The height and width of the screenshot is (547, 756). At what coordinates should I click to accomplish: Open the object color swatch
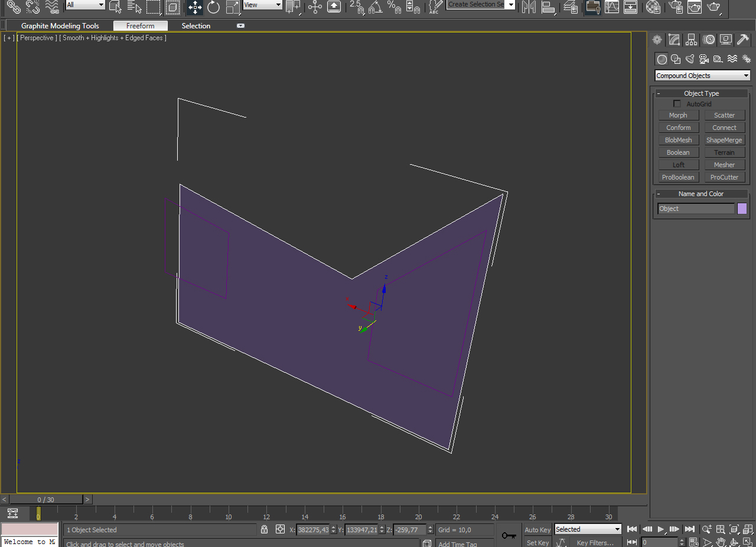(742, 209)
